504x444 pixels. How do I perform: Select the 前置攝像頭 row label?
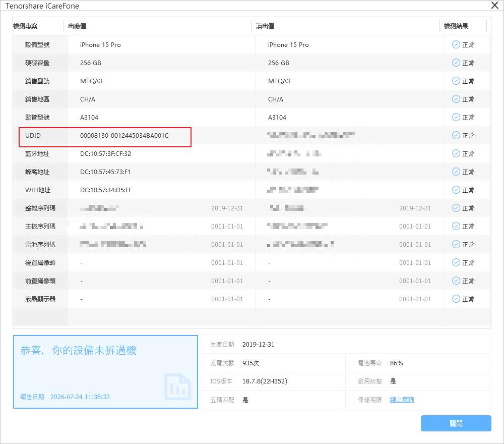point(40,281)
